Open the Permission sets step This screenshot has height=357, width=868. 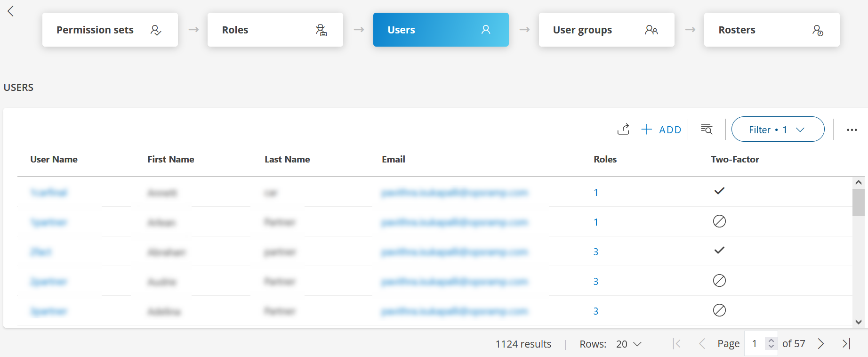pos(110,30)
